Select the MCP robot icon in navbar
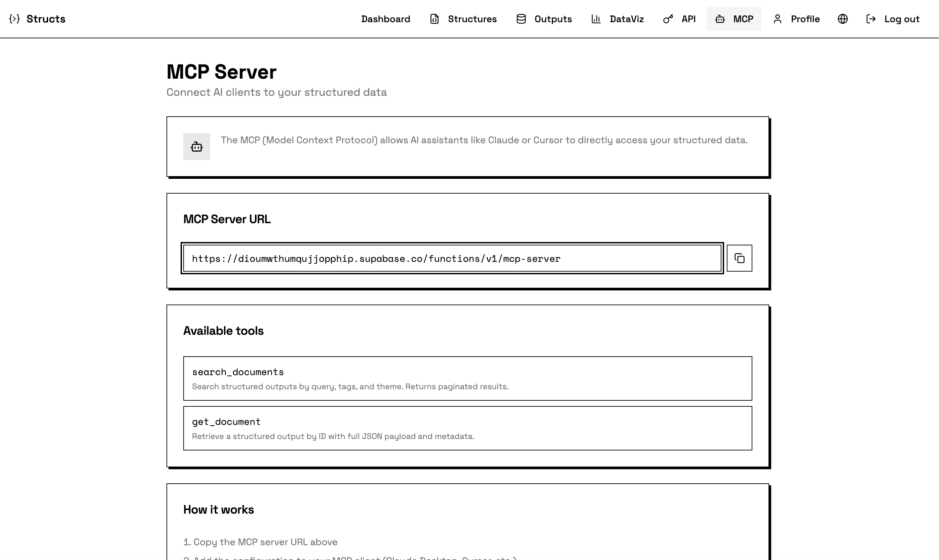Image resolution: width=939 pixels, height=560 pixels. tap(719, 18)
